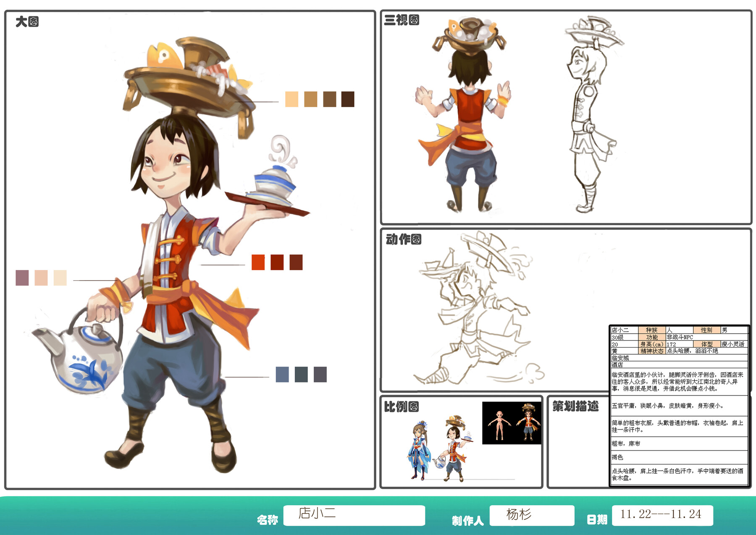Click the 粗布，麻布 material row
756x535 pixels.
click(x=679, y=443)
